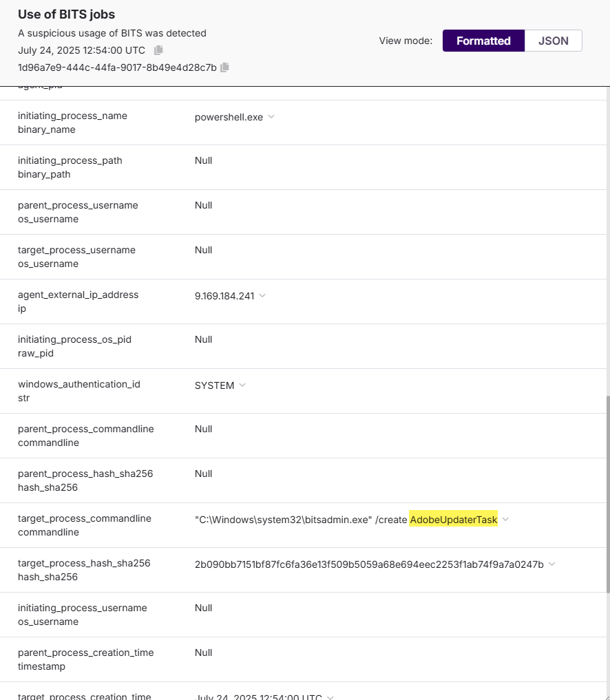The image size is (610, 700).
Task: Switch view mode to Formatted
Action: [x=483, y=41]
